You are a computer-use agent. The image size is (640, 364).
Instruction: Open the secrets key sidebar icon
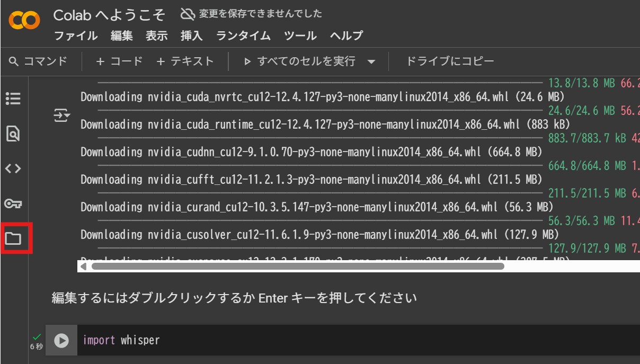[13, 203]
